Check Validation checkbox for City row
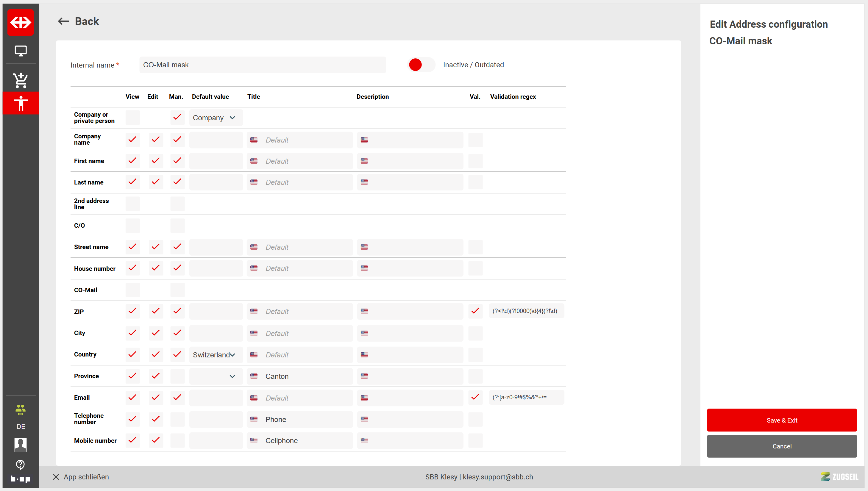Viewport: 868px width, 491px height. (475, 333)
